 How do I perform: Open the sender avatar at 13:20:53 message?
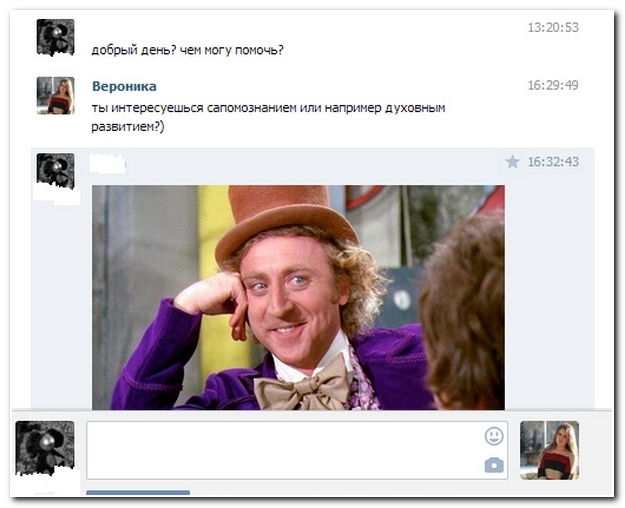(55, 37)
